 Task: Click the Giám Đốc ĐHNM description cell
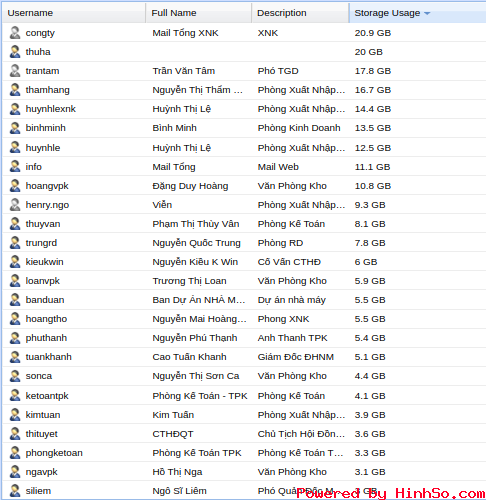pyautogui.click(x=296, y=357)
